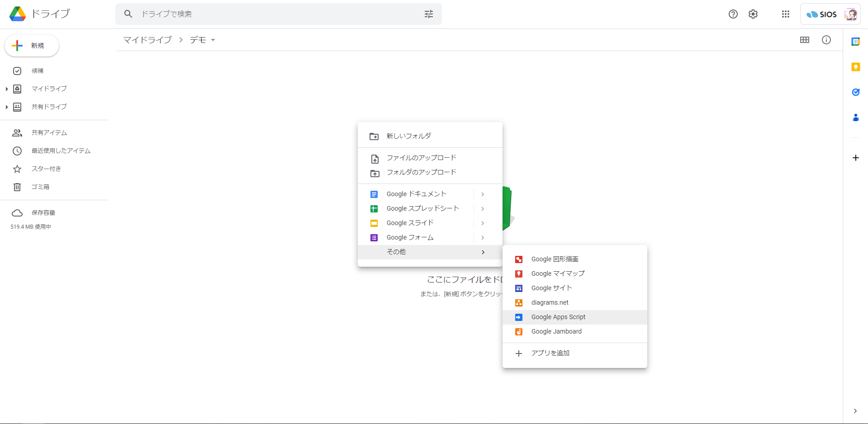Open the デモ folder dropdown arrow

click(213, 40)
